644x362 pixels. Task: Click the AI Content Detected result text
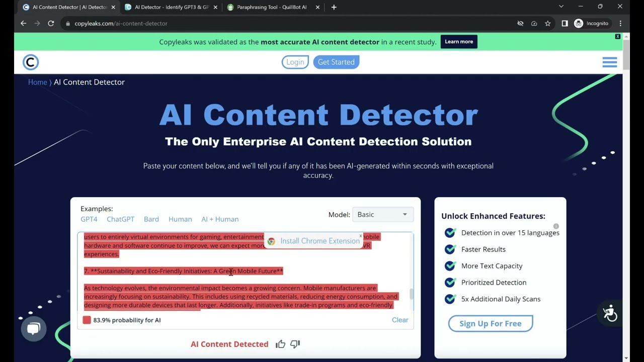[229, 344]
